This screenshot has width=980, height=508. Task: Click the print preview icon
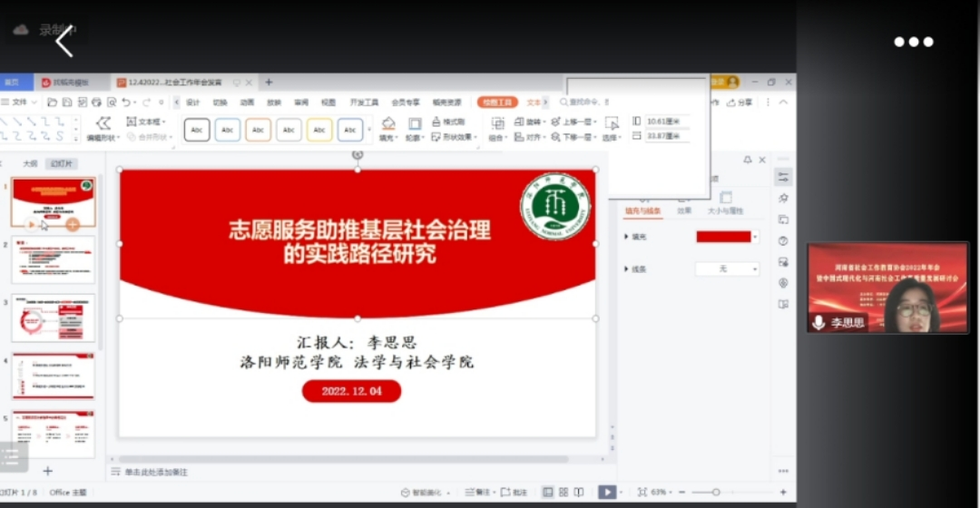pos(112,102)
